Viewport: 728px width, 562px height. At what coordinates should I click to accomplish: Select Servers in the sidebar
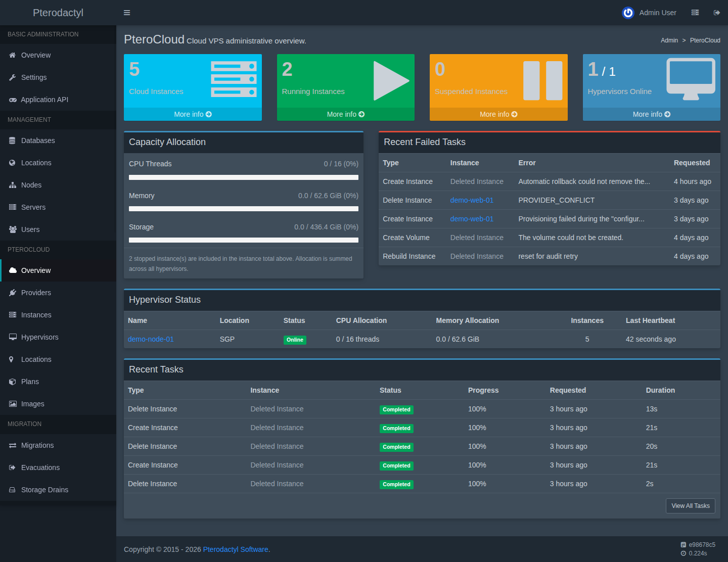pyautogui.click(x=58, y=207)
